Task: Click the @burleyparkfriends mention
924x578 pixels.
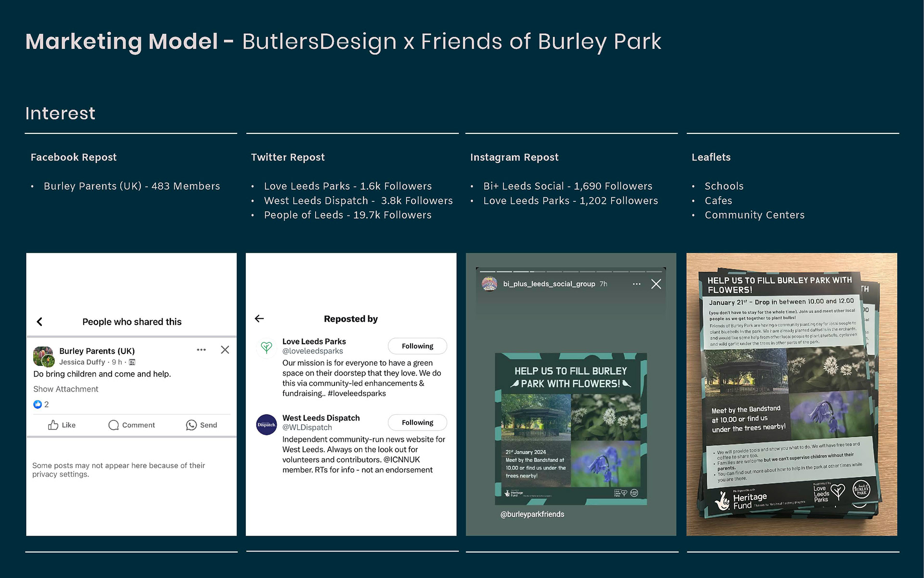Action: 532,514
